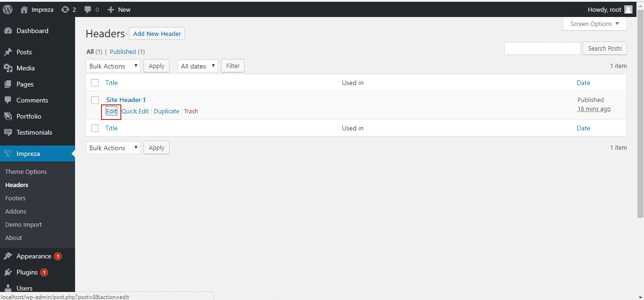Click the 18 mins ago timestamp
Viewport: 644px width, 300px height.
594,109
